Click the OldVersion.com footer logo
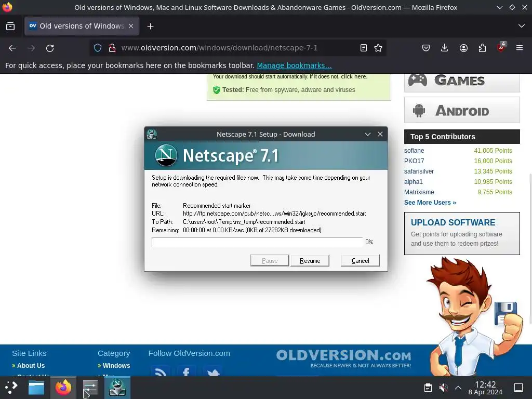This screenshot has width=532, height=399. [x=343, y=358]
